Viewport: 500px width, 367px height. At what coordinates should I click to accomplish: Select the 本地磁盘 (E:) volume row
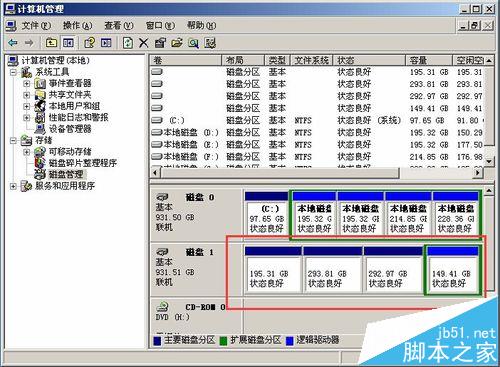click(x=317, y=145)
